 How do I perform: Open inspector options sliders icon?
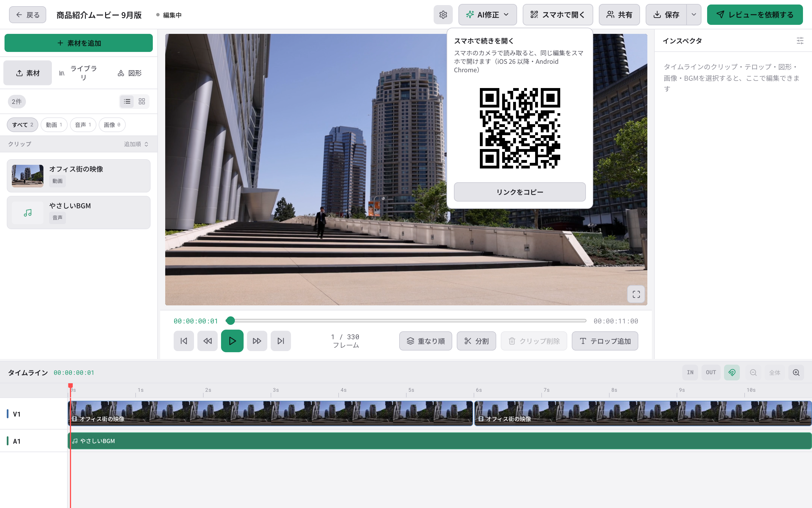click(x=800, y=41)
